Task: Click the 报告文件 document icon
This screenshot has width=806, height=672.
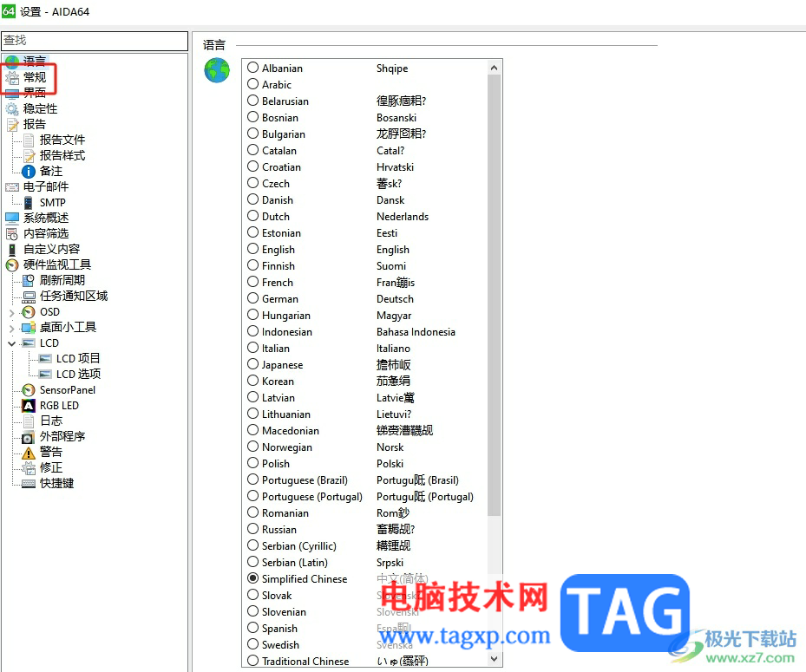Action: point(29,140)
